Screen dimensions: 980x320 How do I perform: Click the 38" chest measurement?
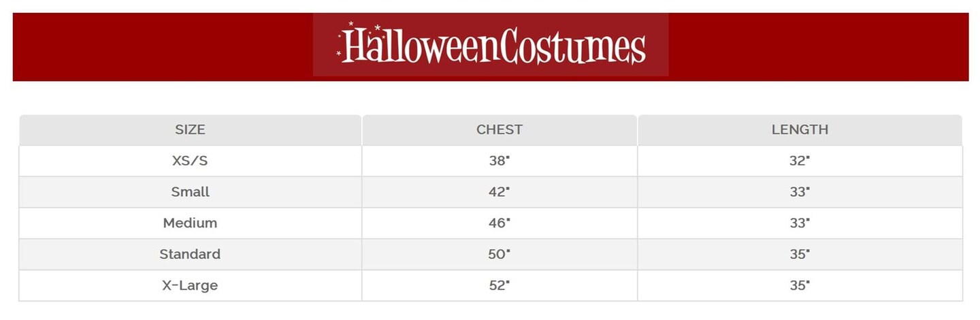tap(499, 161)
